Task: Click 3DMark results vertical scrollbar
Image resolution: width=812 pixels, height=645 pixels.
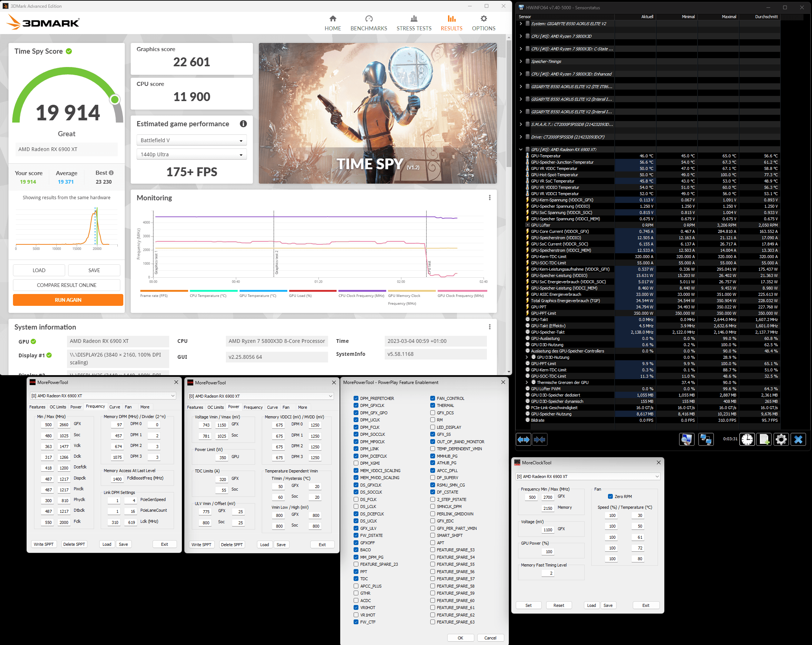Action: pos(509,104)
